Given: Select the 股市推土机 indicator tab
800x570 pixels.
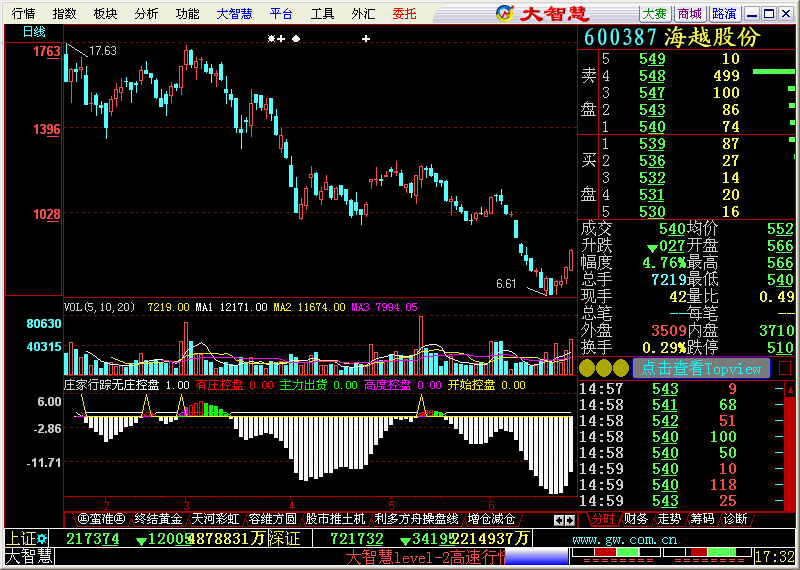Looking at the screenshot, I should 335,519.
